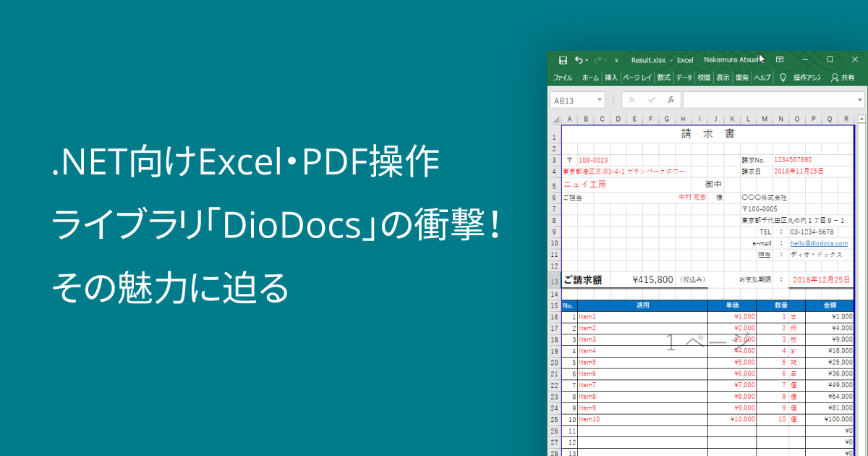Click the due date 2018年12月25日 cell
The height and width of the screenshot is (456, 868).
[822, 279]
